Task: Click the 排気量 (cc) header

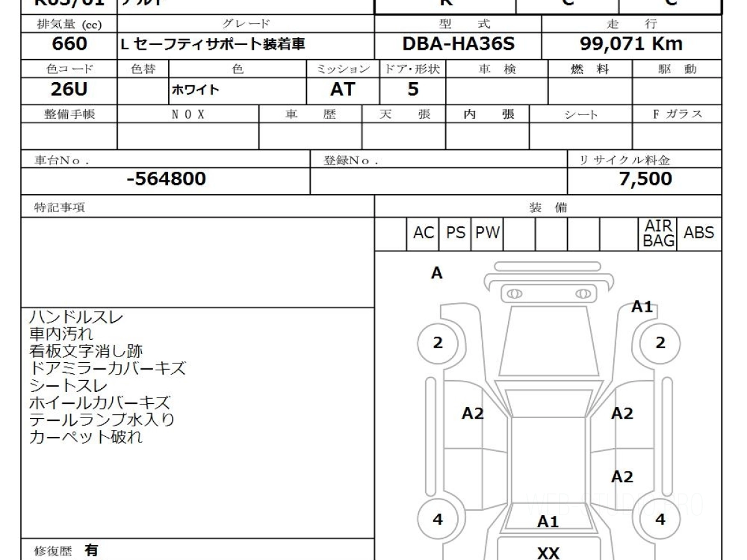Action: [68, 24]
